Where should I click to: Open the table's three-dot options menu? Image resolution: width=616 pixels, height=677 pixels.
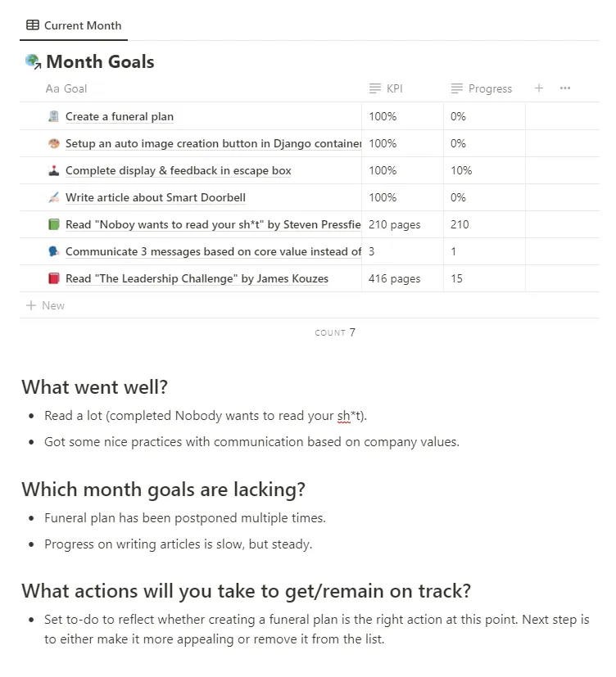565,88
